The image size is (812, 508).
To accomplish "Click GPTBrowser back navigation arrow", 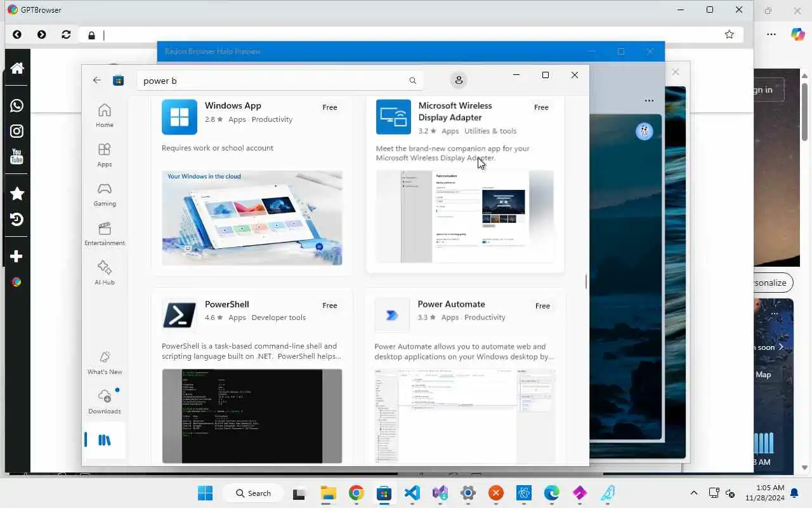I will click(17, 35).
